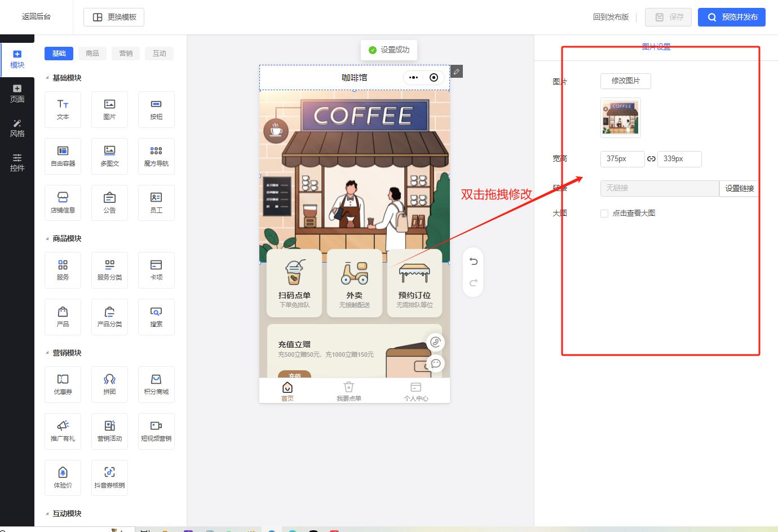Image resolution: width=778 pixels, height=532 pixels.
Task: Select the 推广有礼 module
Action: (63, 431)
